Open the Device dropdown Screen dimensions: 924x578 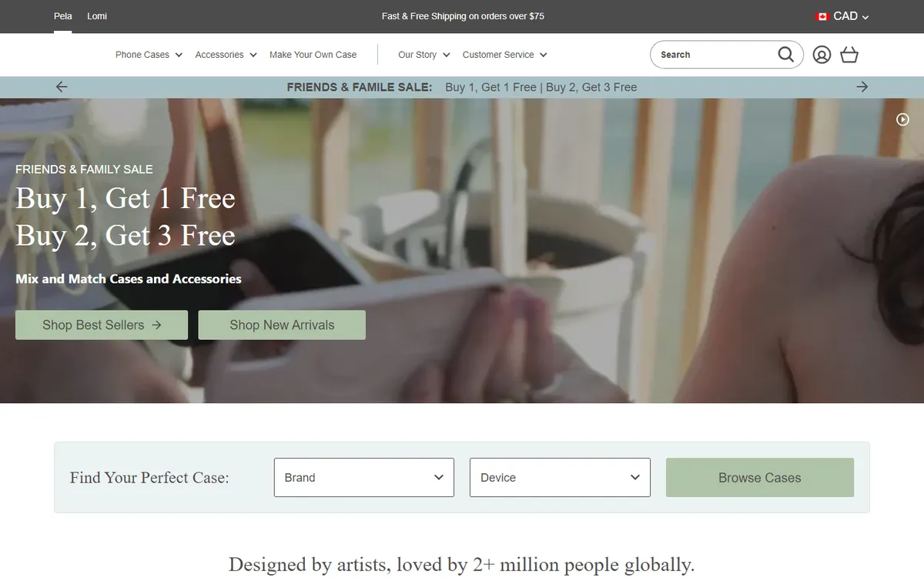coord(560,477)
